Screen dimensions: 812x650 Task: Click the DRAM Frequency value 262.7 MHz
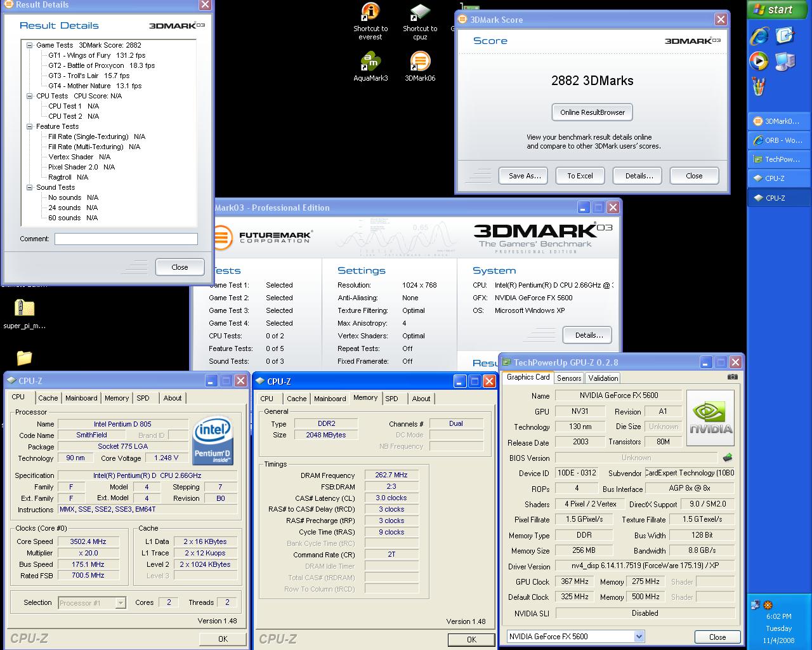click(x=391, y=475)
